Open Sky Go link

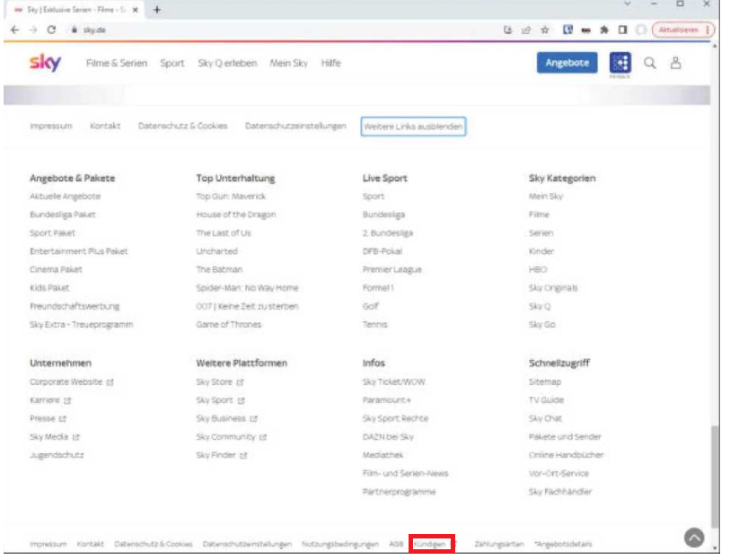542,325
